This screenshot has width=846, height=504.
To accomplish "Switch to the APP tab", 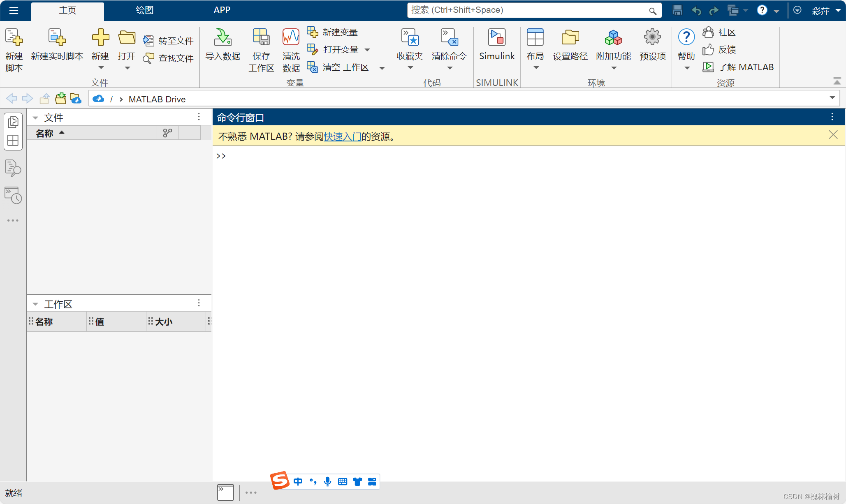I will [x=222, y=10].
